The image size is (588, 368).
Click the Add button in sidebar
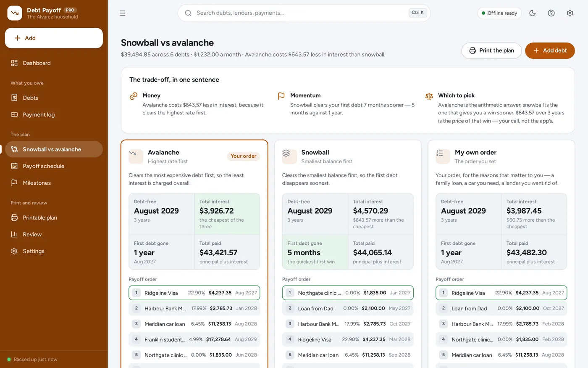click(x=54, y=38)
